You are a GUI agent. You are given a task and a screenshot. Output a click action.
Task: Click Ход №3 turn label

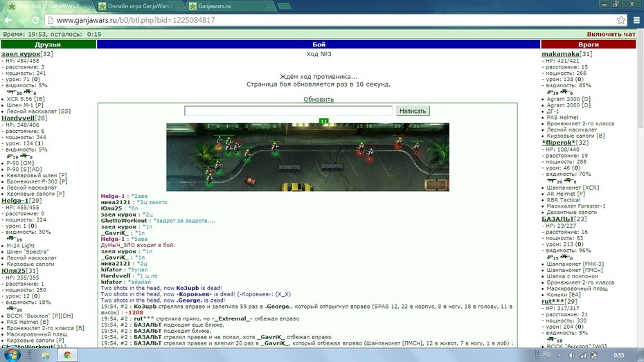(x=319, y=54)
